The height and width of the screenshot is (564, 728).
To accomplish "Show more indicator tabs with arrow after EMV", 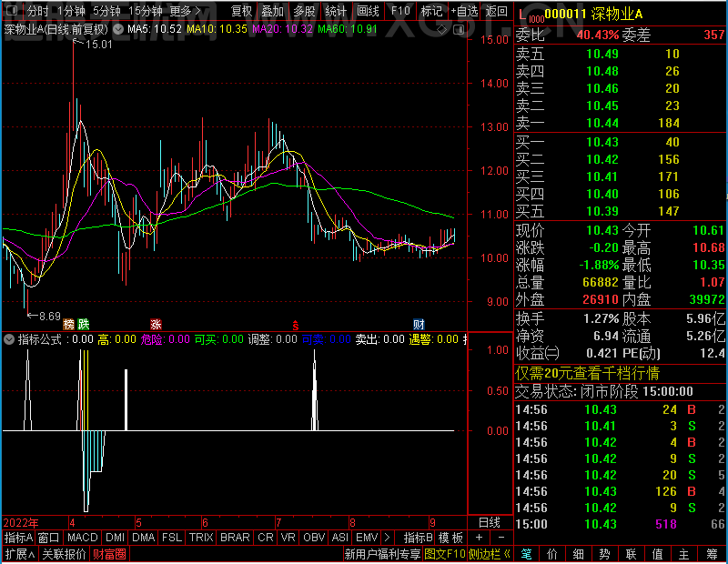I will point(388,538).
